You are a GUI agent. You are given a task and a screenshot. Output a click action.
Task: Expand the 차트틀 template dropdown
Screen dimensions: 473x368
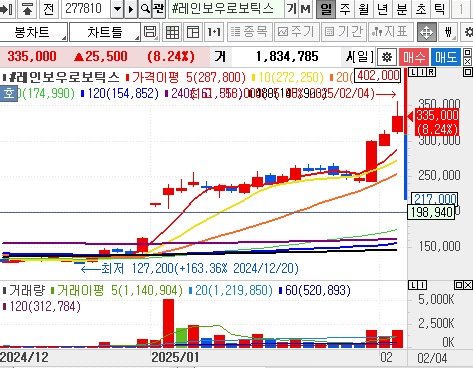[x=105, y=32]
